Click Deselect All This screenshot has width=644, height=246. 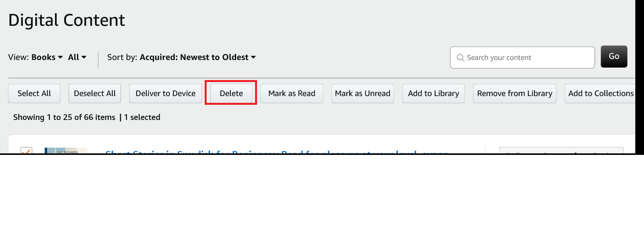(x=95, y=93)
